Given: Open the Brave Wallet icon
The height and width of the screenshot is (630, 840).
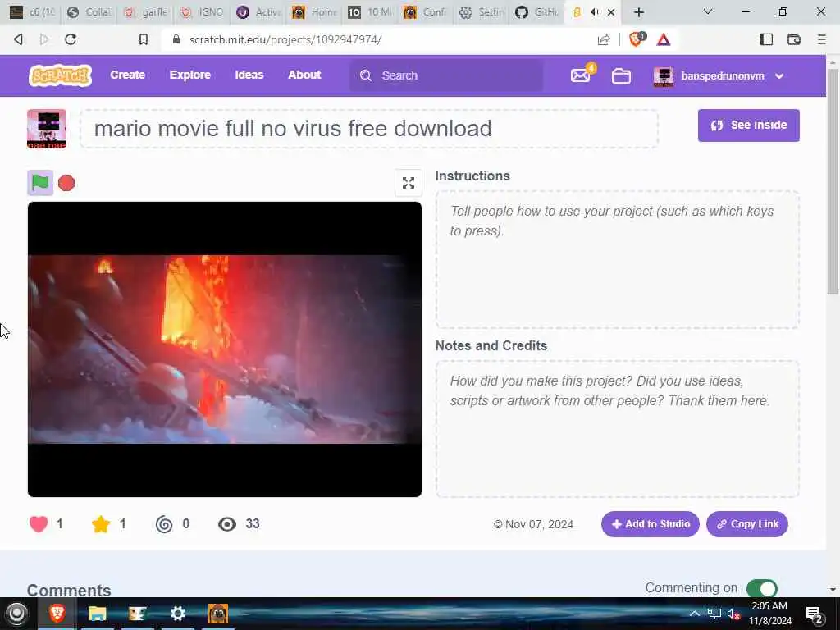Looking at the screenshot, I should (x=794, y=39).
